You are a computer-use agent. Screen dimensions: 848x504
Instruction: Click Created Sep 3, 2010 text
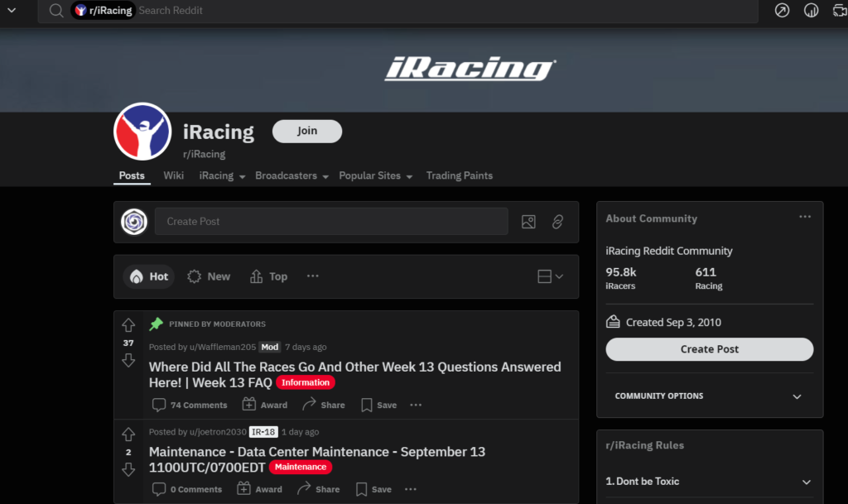click(x=673, y=323)
